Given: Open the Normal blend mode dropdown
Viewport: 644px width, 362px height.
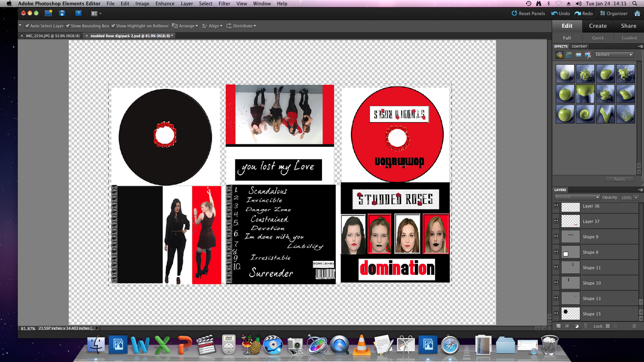Looking at the screenshot, I should coord(577,197).
